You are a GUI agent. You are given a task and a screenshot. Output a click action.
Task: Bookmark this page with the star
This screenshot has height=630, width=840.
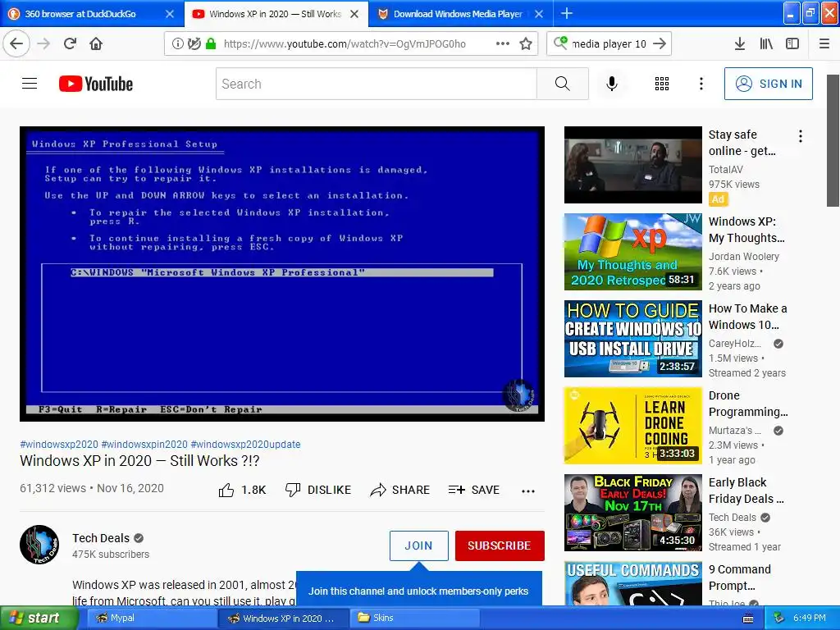[x=526, y=44]
